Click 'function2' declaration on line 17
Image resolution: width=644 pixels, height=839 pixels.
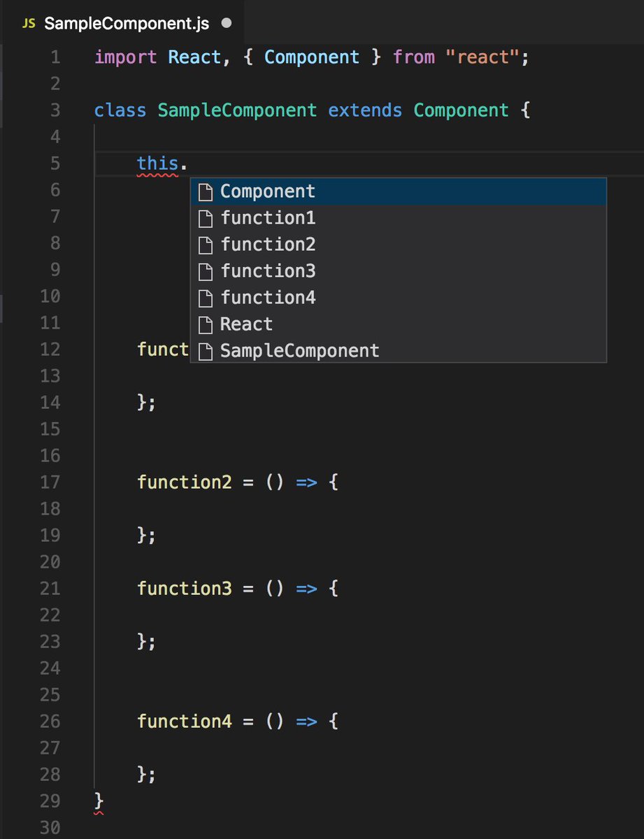pyautogui.click(x=185, y=482)
